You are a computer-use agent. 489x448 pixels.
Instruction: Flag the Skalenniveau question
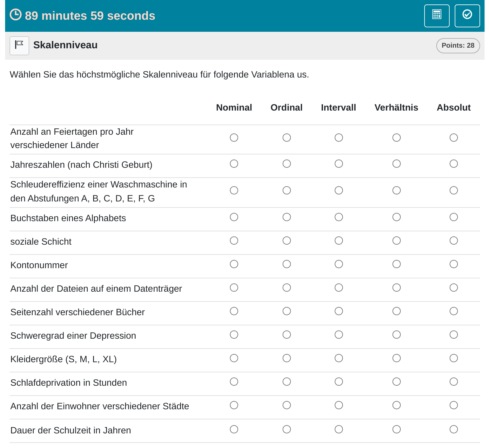[x=19, y=45]
